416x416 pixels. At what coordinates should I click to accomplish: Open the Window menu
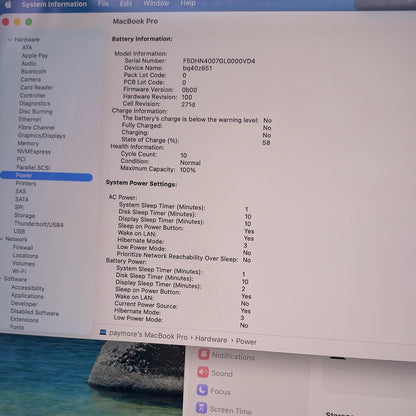pos(156,3)
